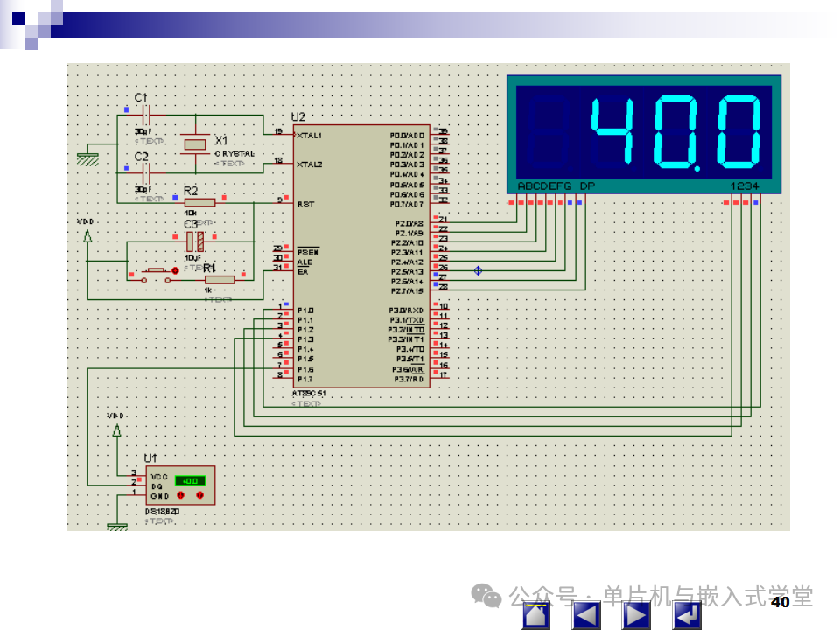
Task: Go to the home slide button
Action: 535,615
